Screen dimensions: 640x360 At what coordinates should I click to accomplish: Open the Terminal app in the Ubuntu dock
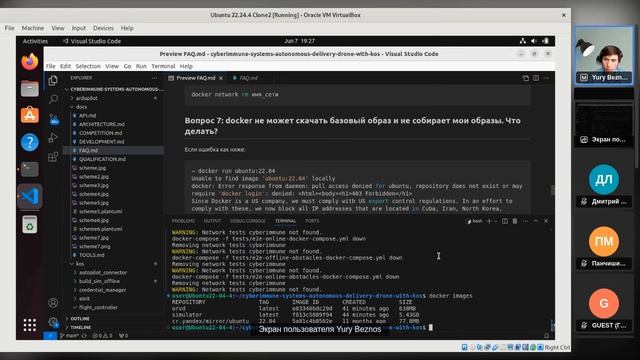(x=29, y=169)
